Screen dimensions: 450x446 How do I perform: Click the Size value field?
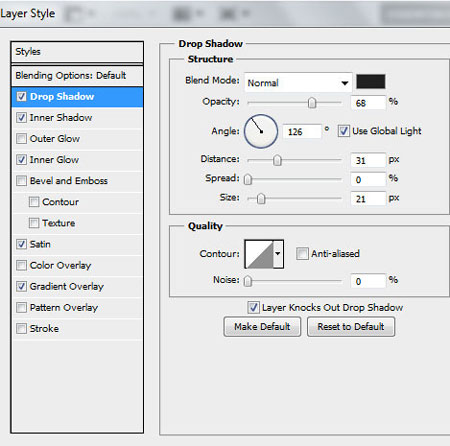[368, 199]
